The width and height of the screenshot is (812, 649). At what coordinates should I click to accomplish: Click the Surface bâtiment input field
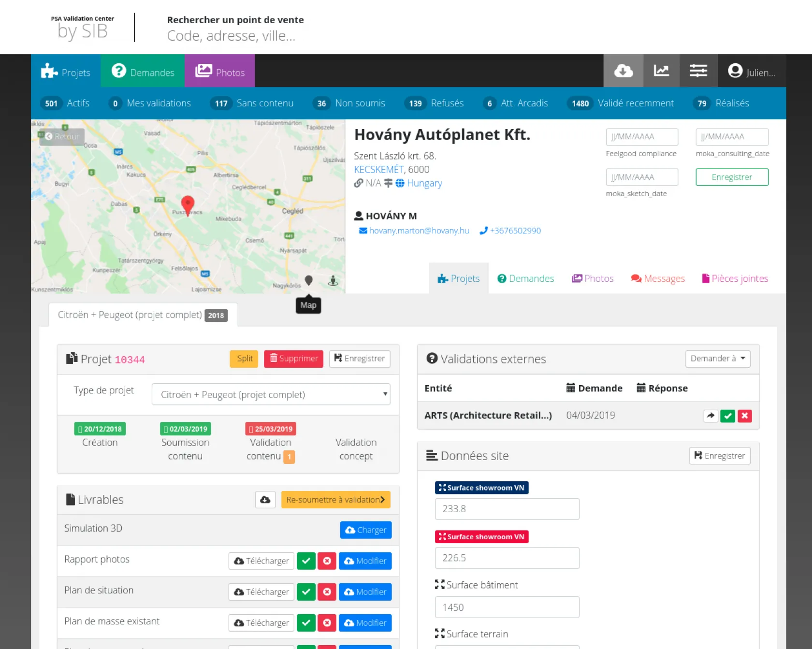pyautogui.click(x=507, y=607)
